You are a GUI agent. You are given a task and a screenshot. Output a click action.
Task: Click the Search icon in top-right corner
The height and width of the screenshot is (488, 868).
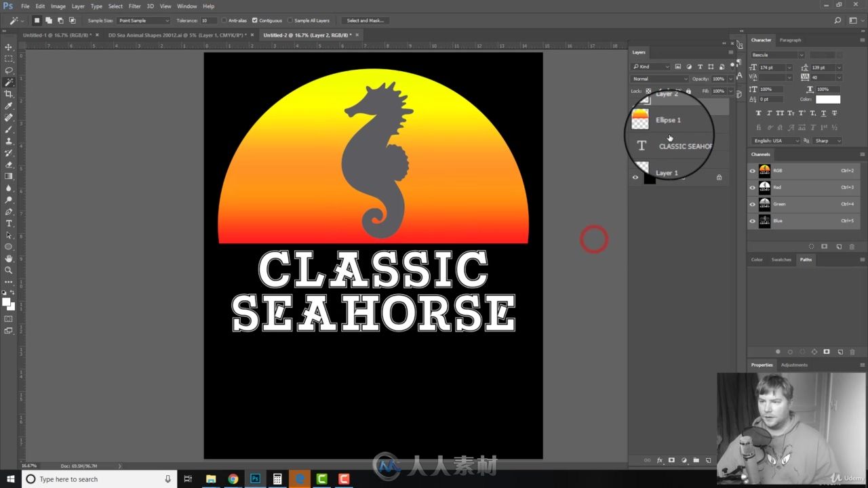(838, 20)
